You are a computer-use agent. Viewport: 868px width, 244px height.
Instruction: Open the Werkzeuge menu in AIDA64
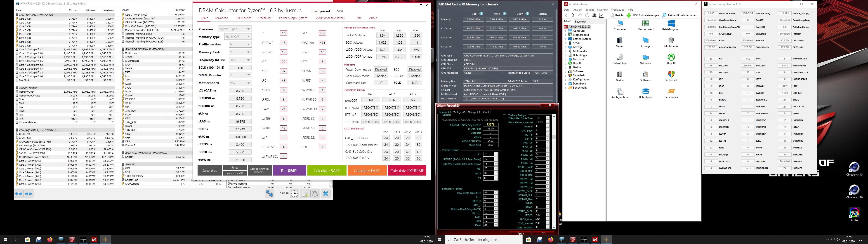(x=618, y=10)
